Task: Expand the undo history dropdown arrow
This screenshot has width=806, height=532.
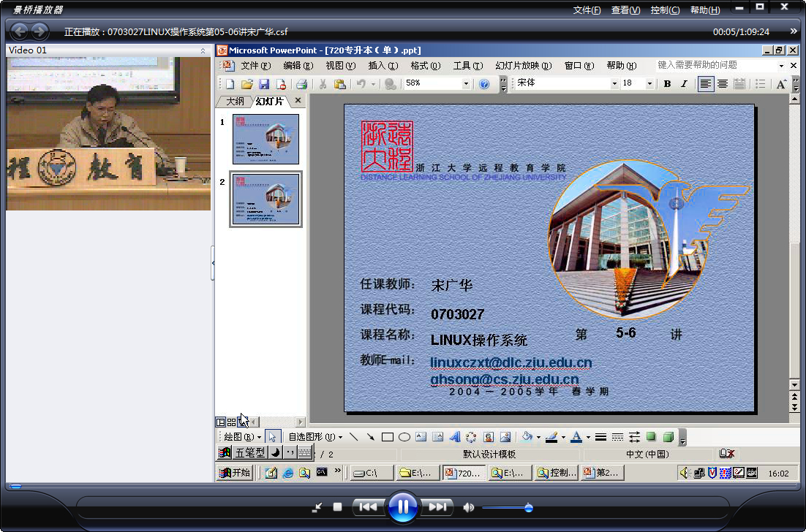Action: click(x=373, y=84)
